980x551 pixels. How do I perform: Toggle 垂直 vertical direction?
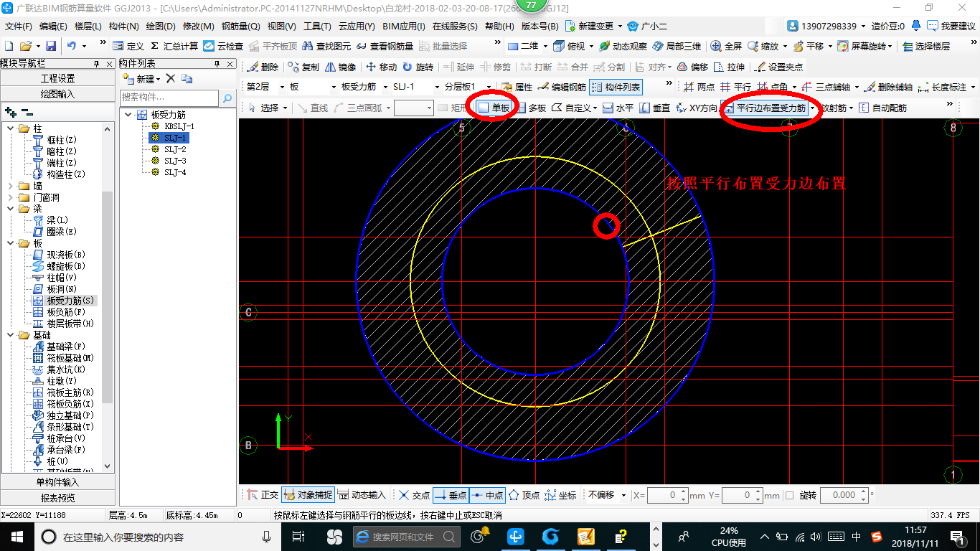tap(654, 108)
